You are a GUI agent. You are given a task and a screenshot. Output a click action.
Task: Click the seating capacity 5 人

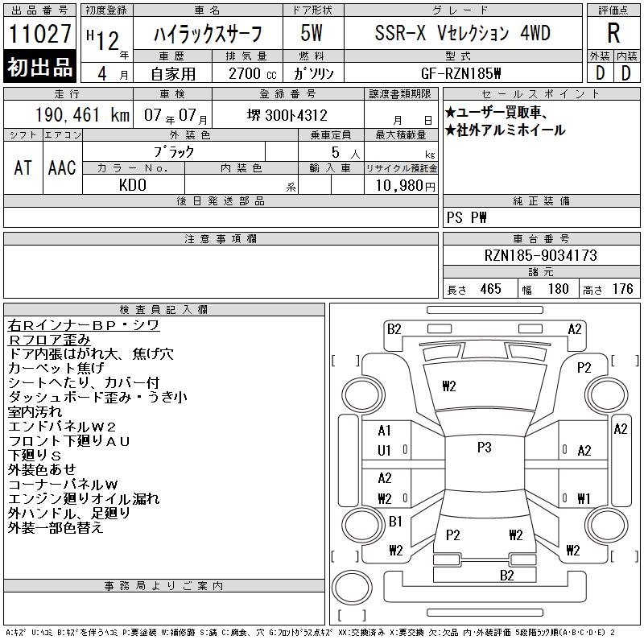click(345, 153)
